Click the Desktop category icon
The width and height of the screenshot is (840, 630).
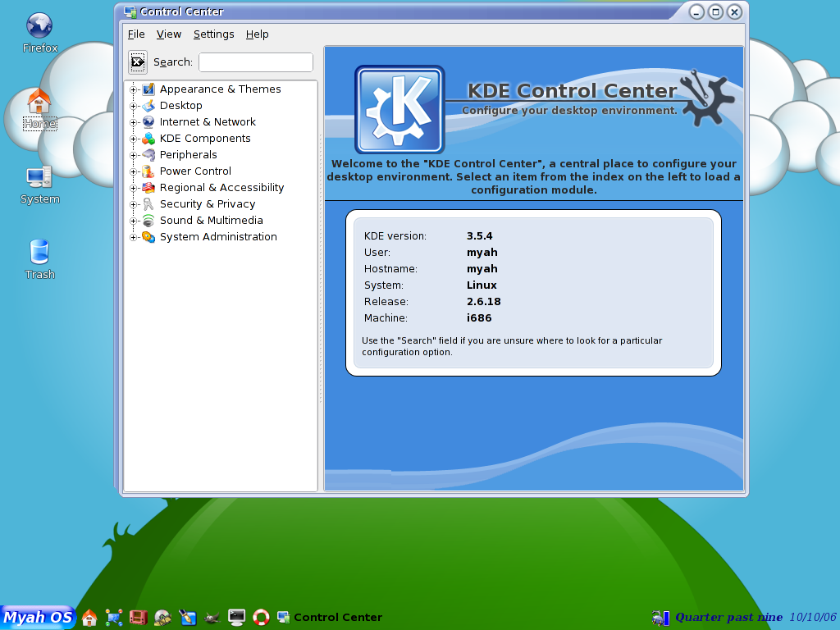pos(148,106)
